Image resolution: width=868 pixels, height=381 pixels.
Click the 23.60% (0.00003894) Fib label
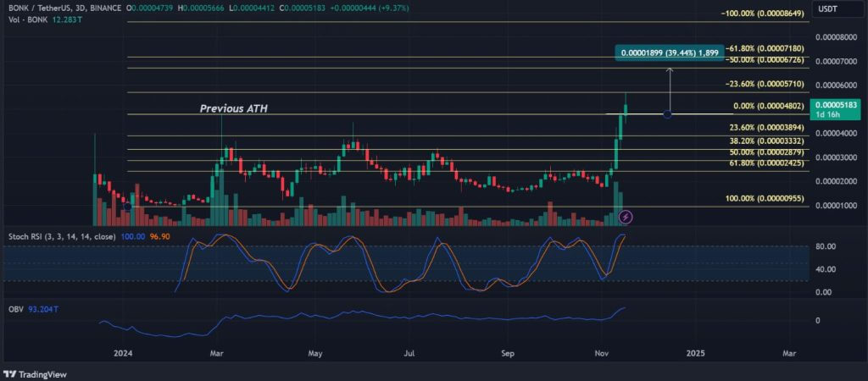(x=768, y=127)
